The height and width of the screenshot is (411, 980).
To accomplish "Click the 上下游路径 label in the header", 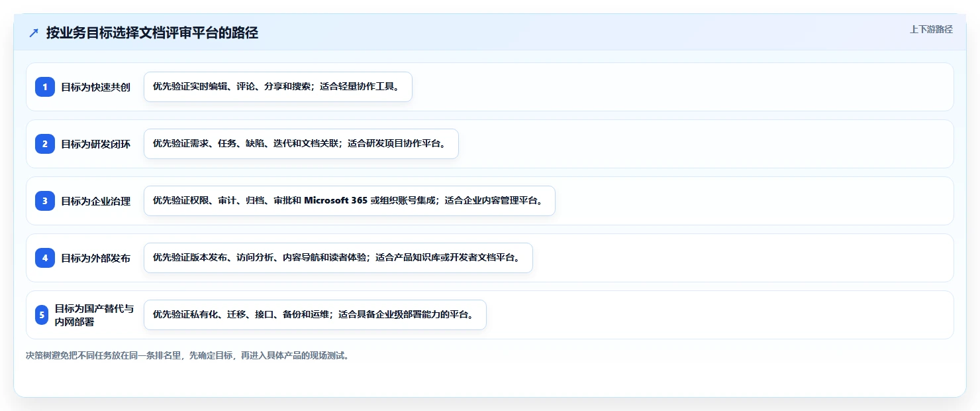I will (931, 29).
